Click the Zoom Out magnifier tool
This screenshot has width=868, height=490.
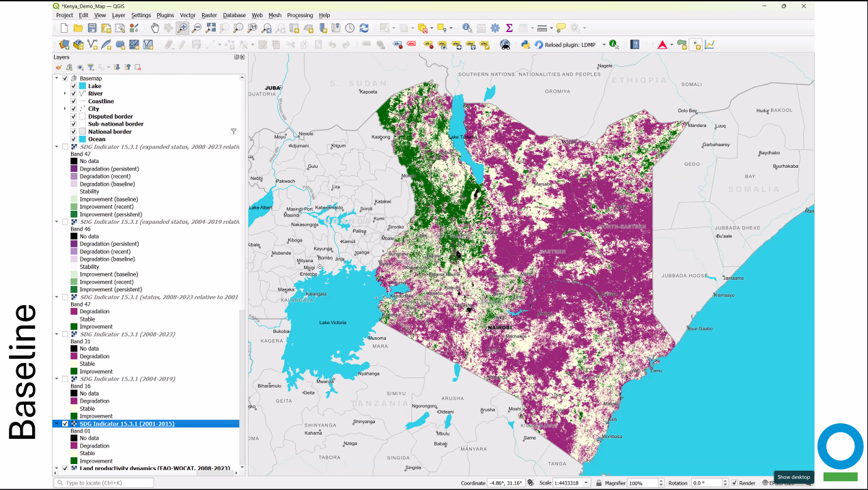coord(197,28)
